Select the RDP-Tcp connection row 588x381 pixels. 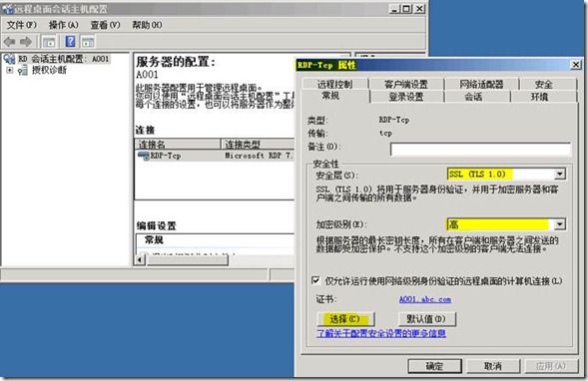pos(215,156)
